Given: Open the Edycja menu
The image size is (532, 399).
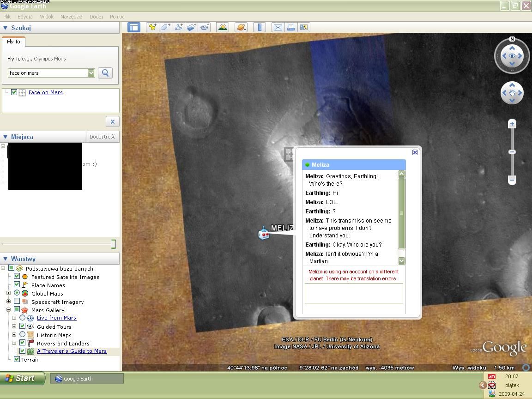Looking at the screenshot, I should tap(25, 17).
